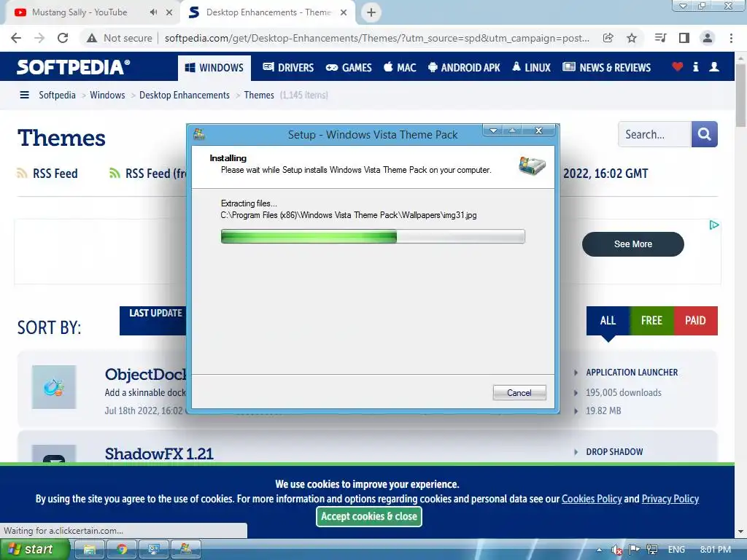Close the Mustang Sally YouTube tab
The image size is (747, 560).
point(169,12)
